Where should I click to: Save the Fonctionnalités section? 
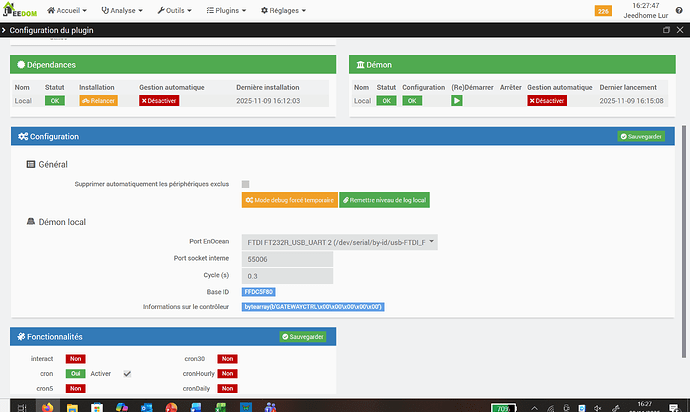point(303,337)
